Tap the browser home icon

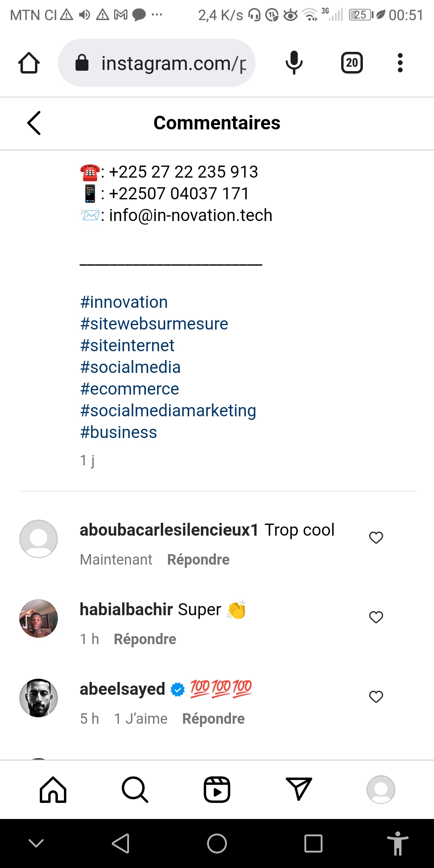29,63
